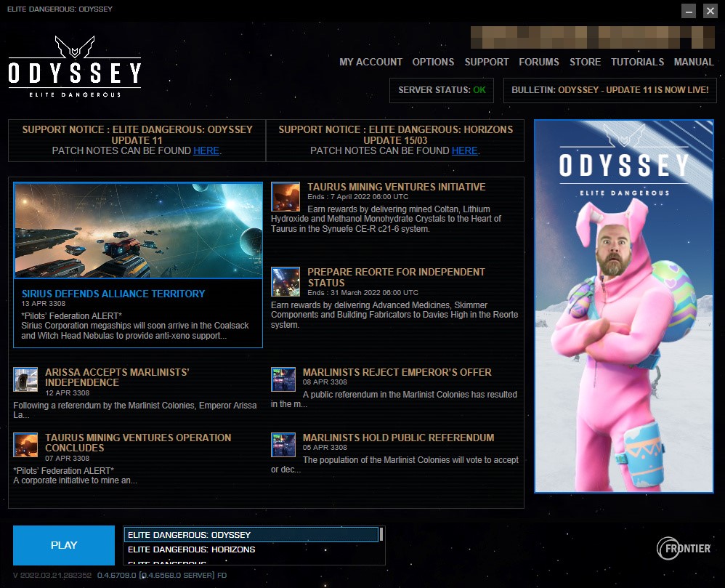
Task: Click the "Sirius Corporation megaships will soon arrive" summary
Action: click(x=135, y=331)
